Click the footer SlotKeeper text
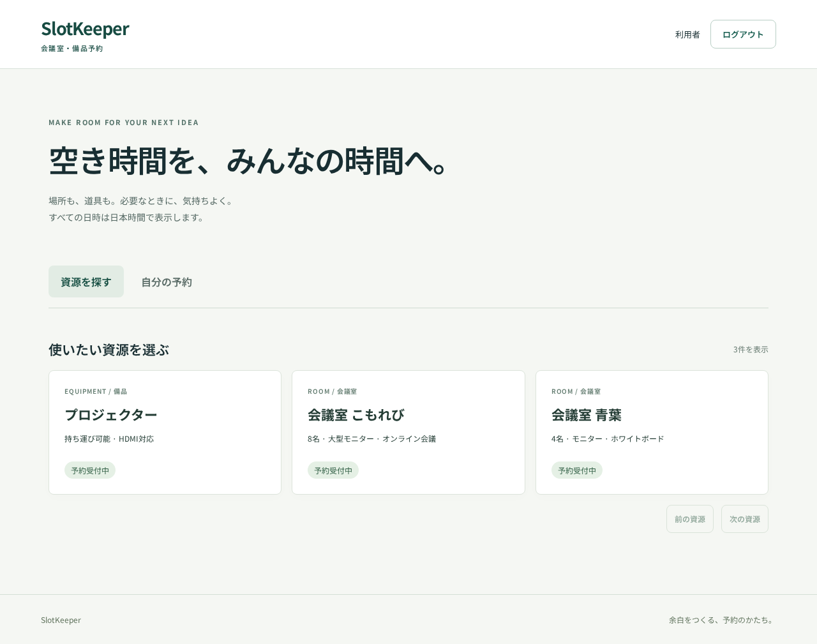817x644 pixels. (61, 620)
